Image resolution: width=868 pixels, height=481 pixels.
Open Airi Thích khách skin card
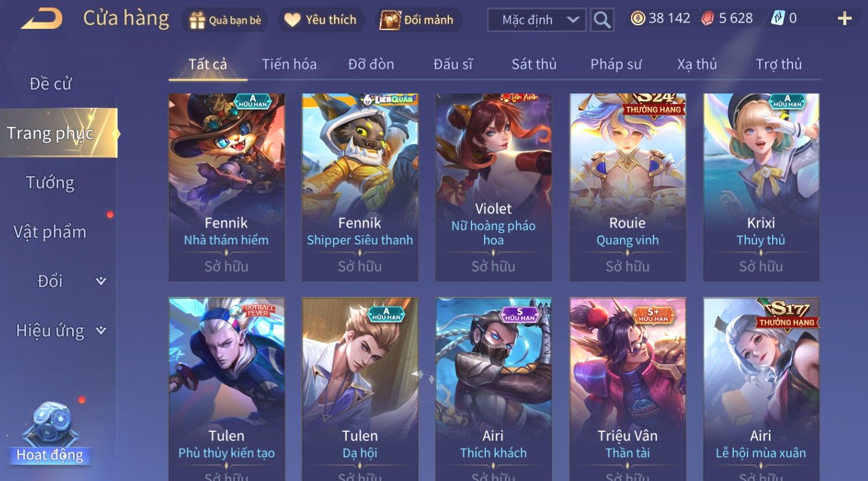(x=493, y=389)
